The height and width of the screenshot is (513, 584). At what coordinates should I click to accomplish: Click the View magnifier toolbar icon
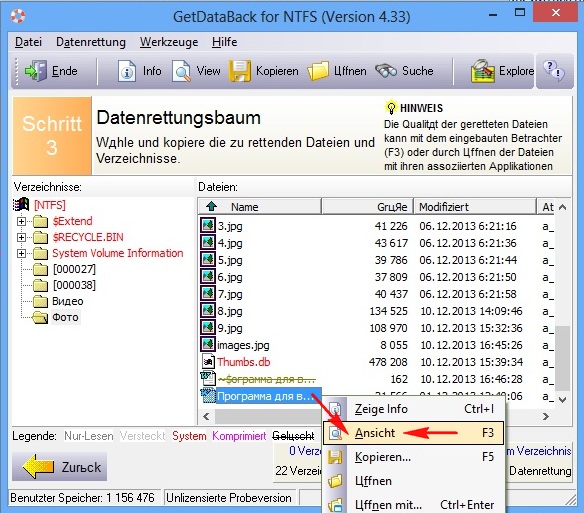(181, 71)
